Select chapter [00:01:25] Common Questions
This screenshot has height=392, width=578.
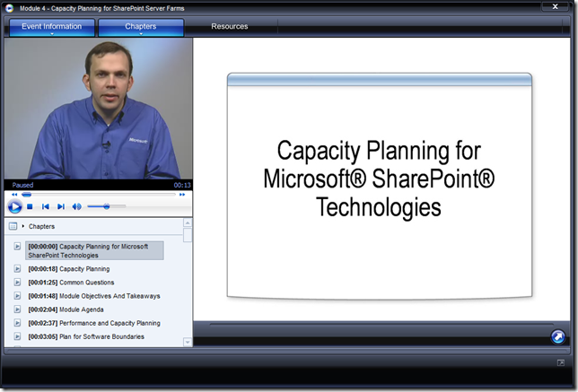(x=71, y=283)
